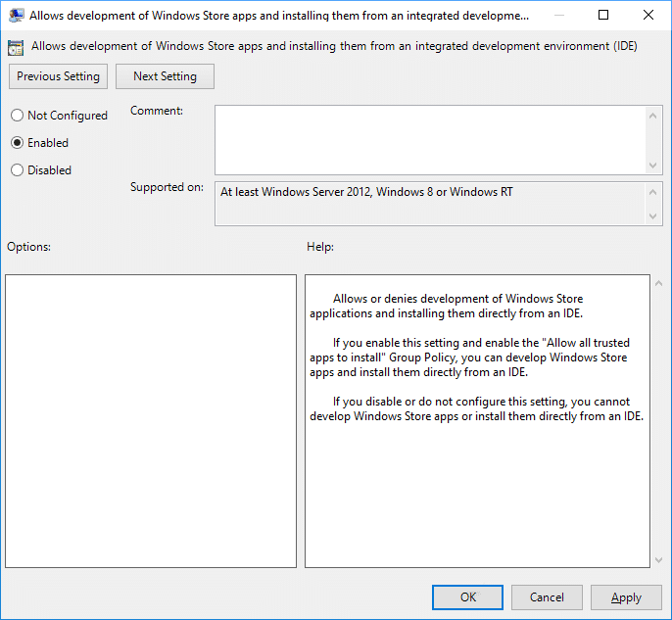Viewport: 672px width, 620px height.
Task: Click the Comment box scroll up arrow
Action: [654, 115]
